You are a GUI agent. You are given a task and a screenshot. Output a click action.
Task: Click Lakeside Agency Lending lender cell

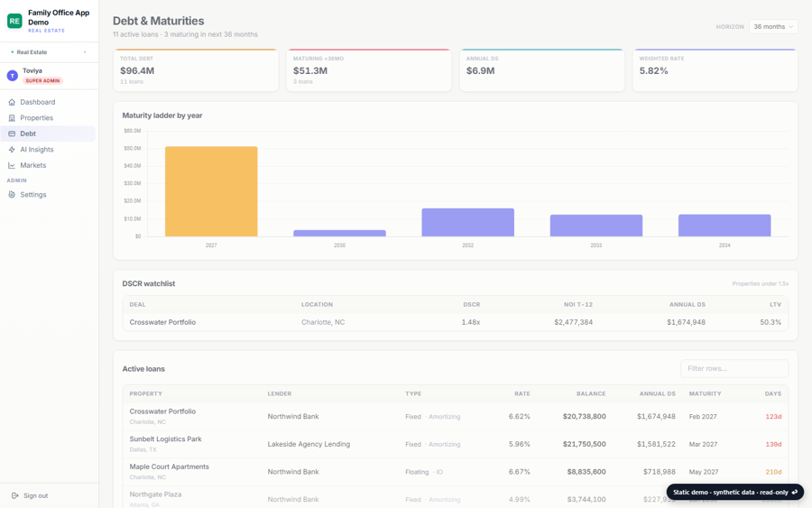pyautogui.click(x=309, y=444)
